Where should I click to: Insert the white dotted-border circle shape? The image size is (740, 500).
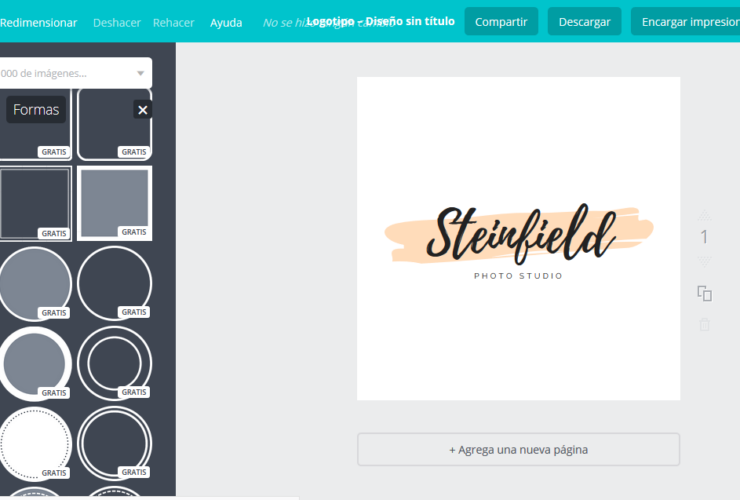pos(34,444)
